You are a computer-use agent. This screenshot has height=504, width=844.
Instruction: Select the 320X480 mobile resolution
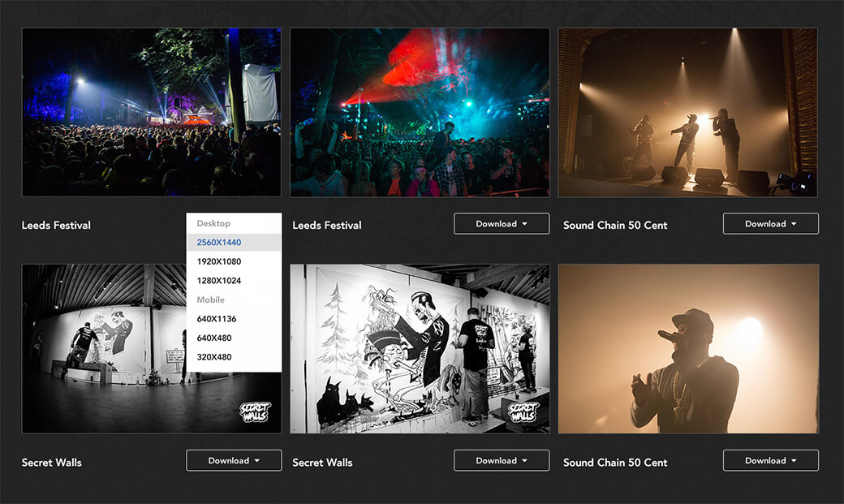[214, 357]
